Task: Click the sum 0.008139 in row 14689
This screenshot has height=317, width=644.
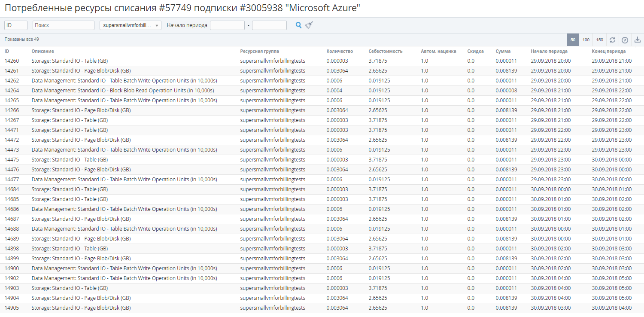Action: 506,239
